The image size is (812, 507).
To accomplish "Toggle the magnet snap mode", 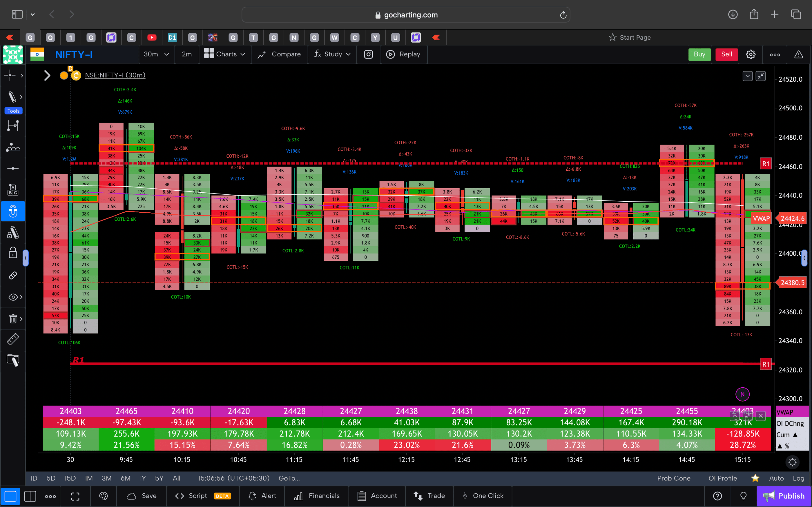I will pyautogui.click(x=13, y=211).
